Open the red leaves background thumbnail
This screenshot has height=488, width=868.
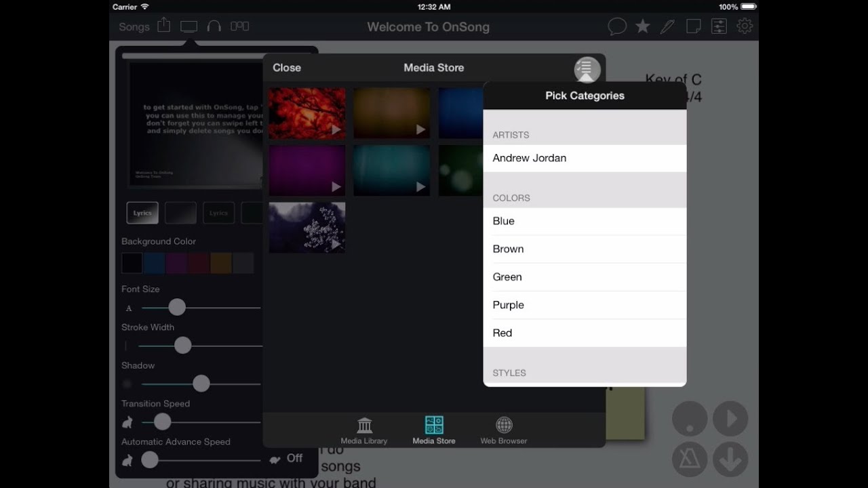coord(307,113)
